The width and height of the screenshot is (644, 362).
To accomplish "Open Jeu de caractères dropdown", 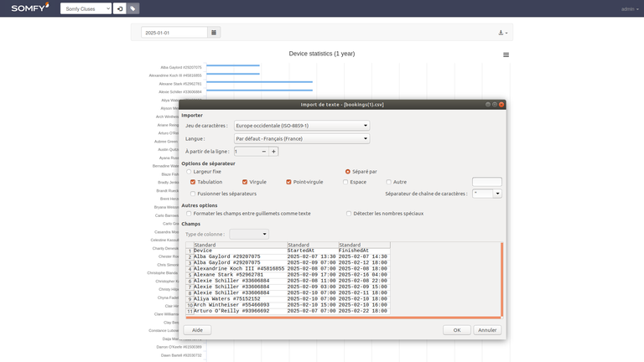I will [x=302, y=126].
